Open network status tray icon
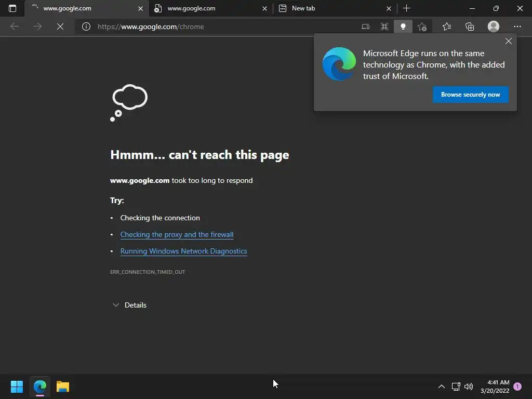The image size is (532, 399). tap(456, 387)
